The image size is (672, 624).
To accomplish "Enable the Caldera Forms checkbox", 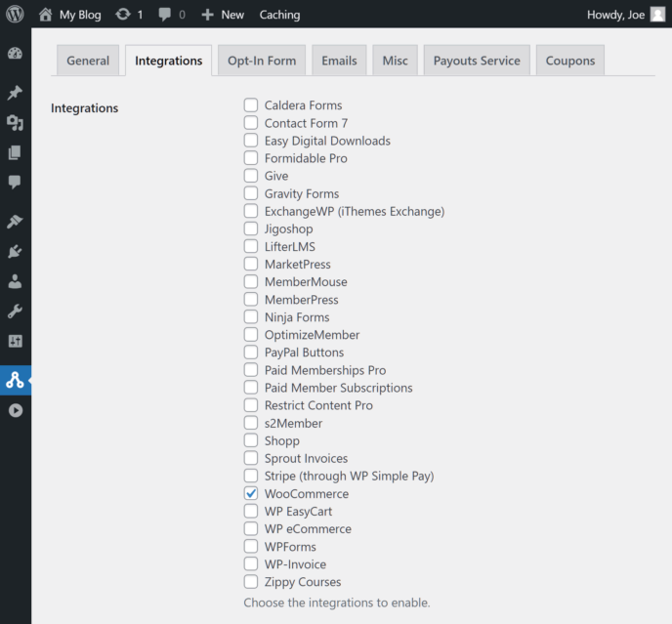I will click(x=251, y=104).
